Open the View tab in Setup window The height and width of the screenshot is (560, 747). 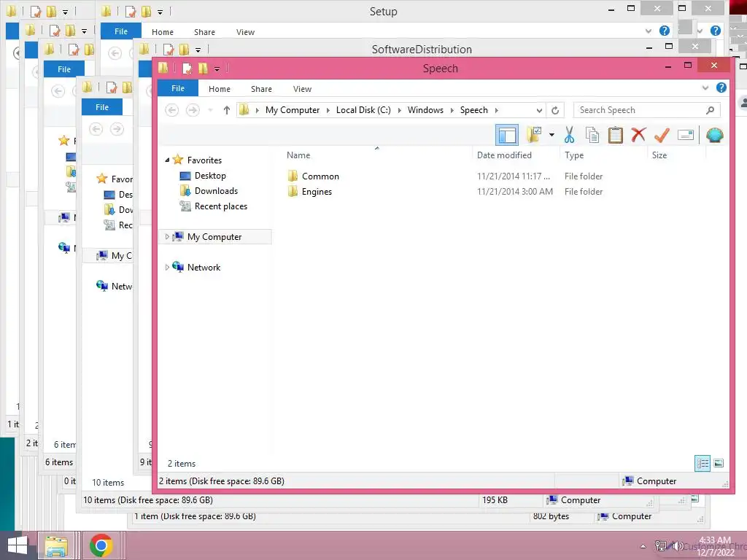click(x=245, y=32)
